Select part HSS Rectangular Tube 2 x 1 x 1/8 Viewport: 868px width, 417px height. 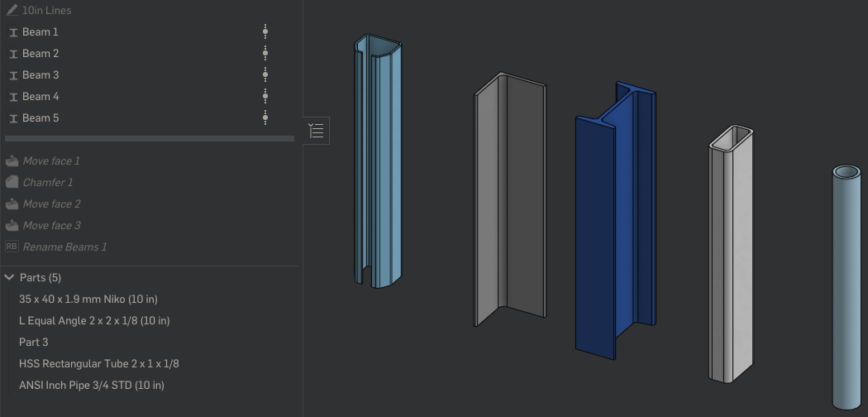[x=98, y=364]
